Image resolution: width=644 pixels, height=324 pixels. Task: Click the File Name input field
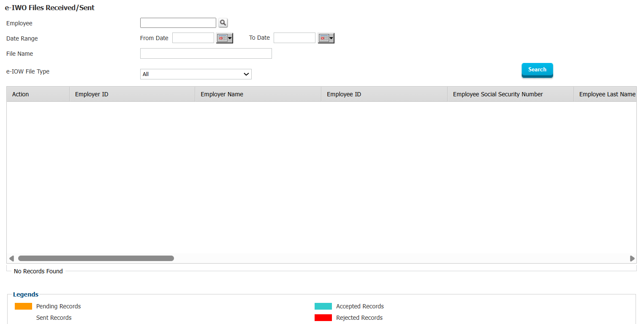click(x=206, y=54)
